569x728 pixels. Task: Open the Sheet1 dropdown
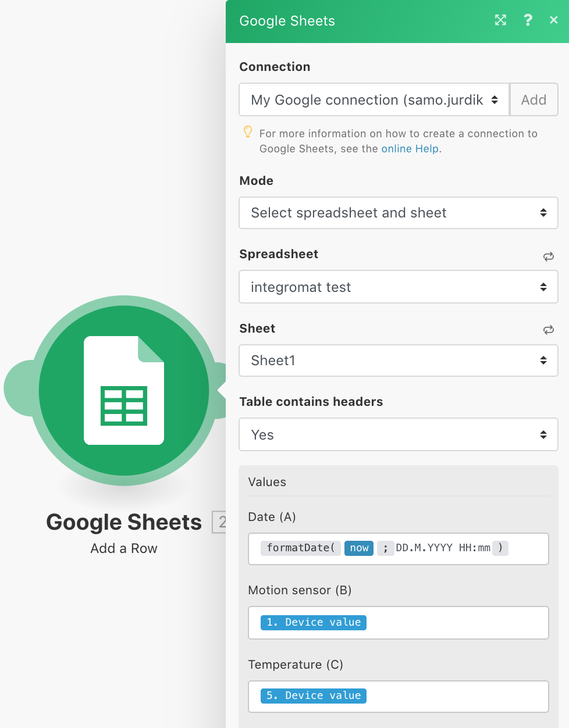tap(399, 361)
